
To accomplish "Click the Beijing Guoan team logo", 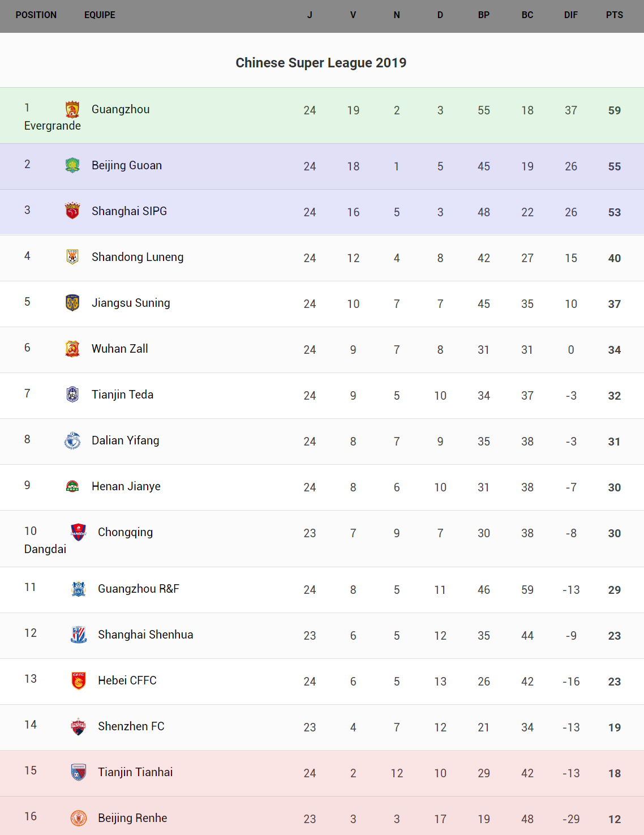I will point(72,165).
